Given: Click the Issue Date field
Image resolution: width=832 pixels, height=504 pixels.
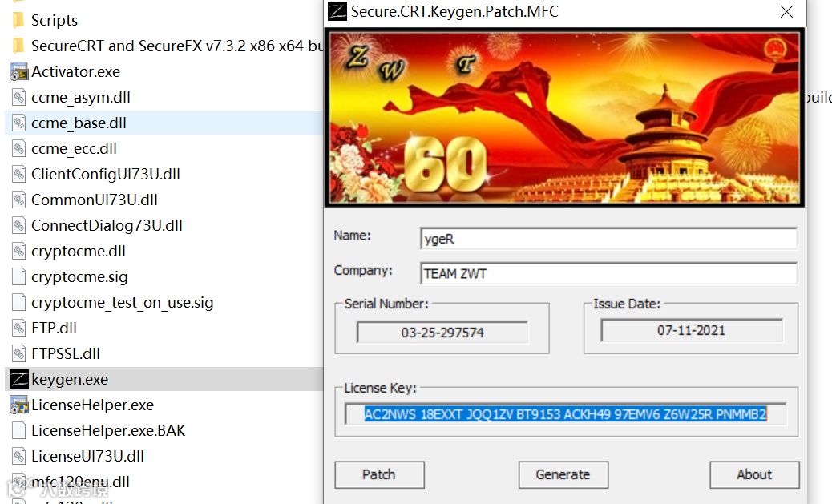Looking at the screenshot, I should (691, 330).
